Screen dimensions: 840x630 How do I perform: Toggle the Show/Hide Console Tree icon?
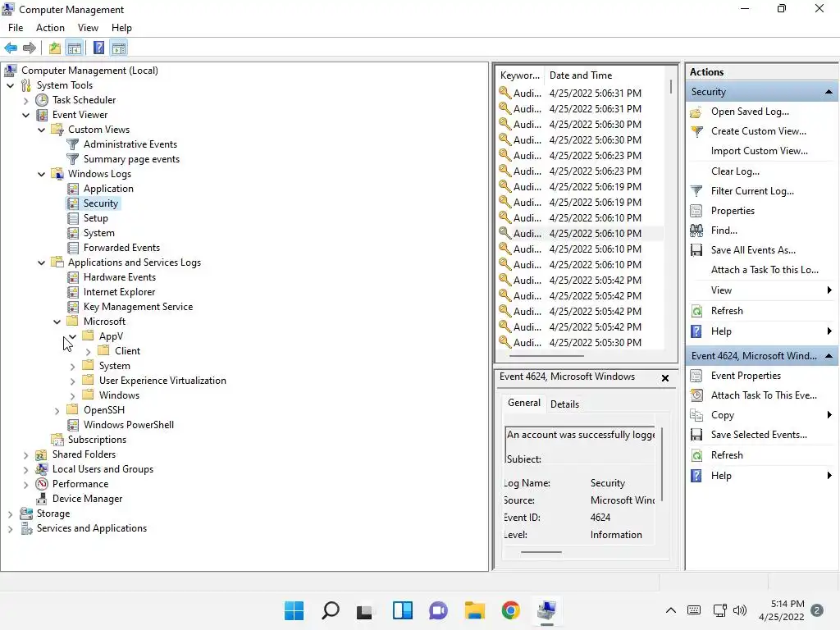click(x=75, y=48)
